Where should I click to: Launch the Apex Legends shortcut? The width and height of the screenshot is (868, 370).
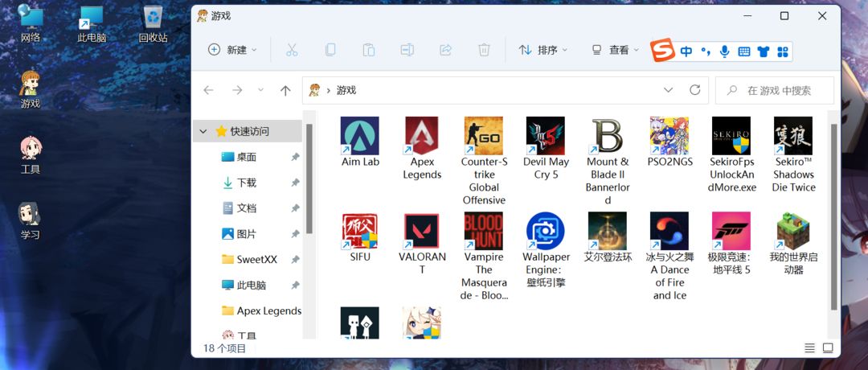tap(422, 148)
